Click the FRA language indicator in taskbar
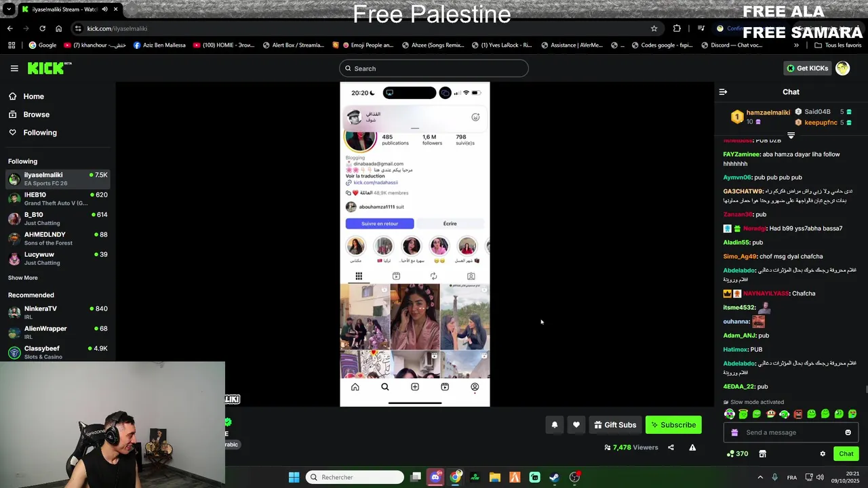 point(791,477)
